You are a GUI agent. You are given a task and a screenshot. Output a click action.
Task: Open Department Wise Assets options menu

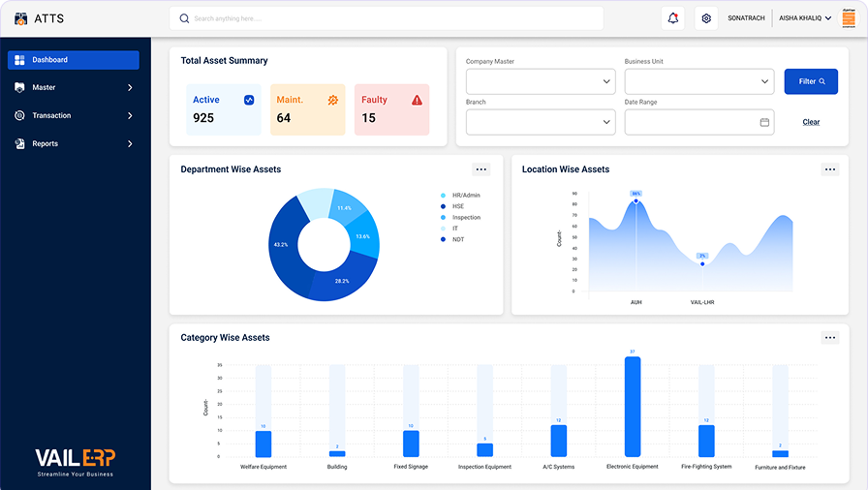click(x=480, y=169)
